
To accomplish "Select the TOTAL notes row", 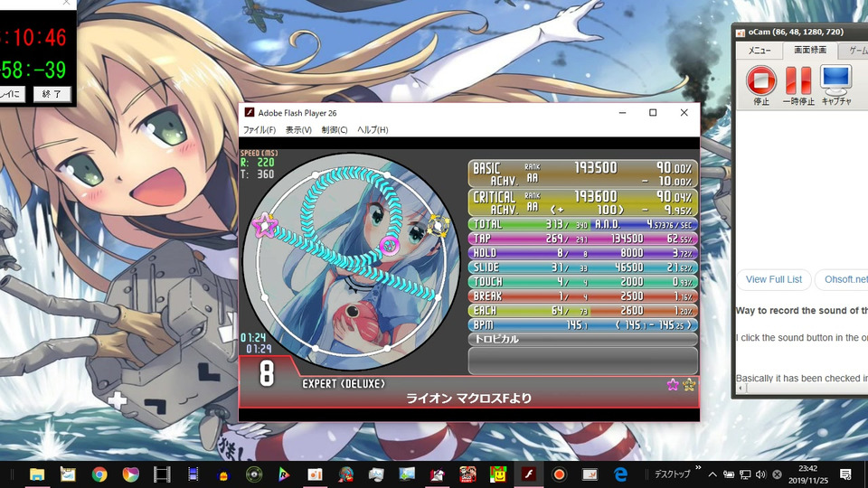I will coord(583,224).
